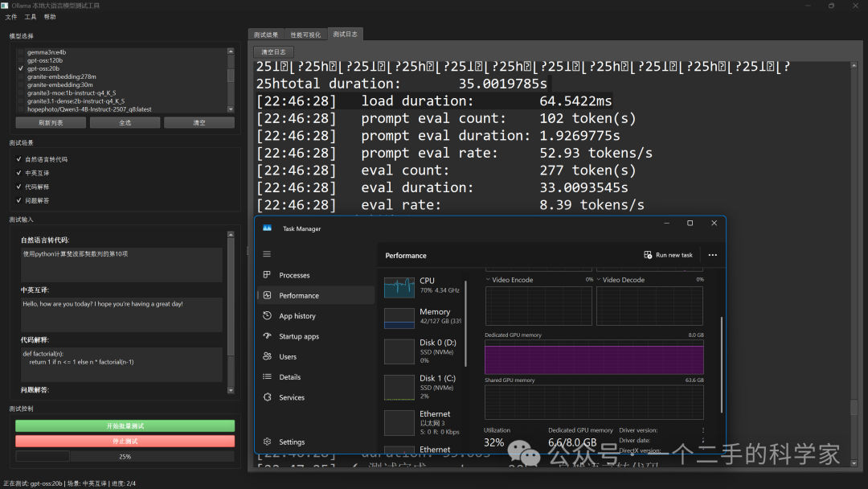868x489 pixels.
Task: Toggle the hopephoto/Qwen3-4B-Instruct checkbox
Action: pyautogui.click(x=21, y=109)
